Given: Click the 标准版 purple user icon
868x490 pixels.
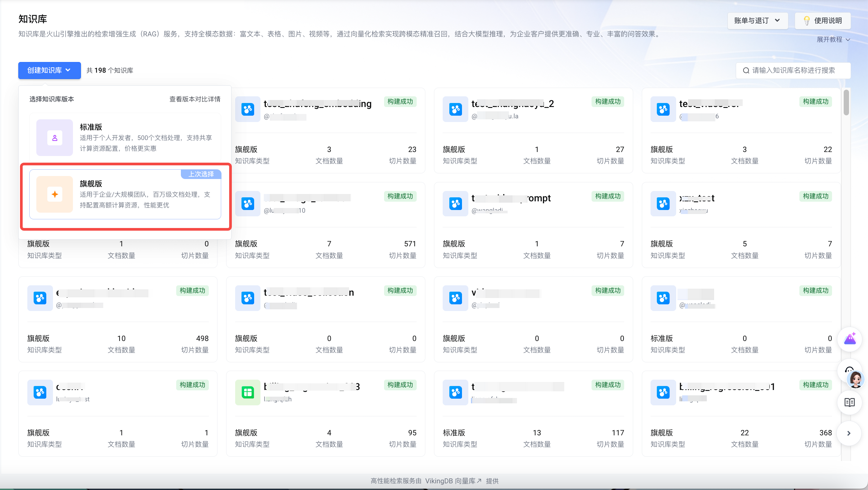Looking at the screenshot, I should (55, 138).
